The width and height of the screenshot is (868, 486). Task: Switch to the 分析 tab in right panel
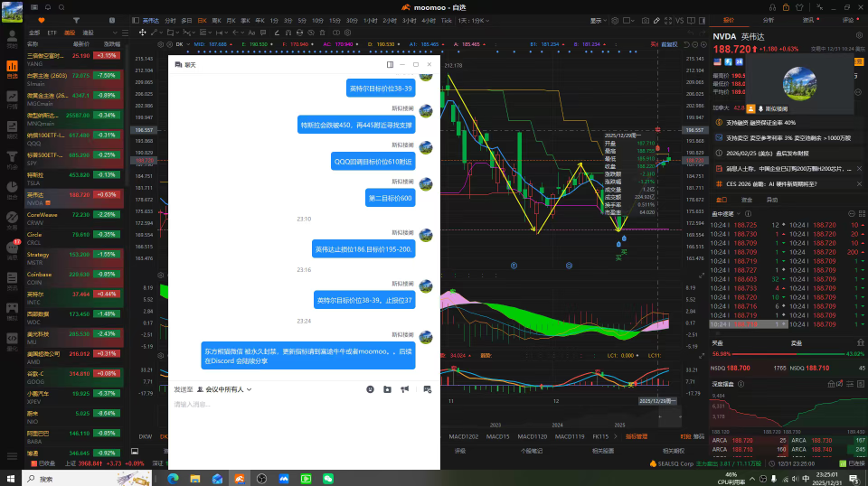coord(769,20)
